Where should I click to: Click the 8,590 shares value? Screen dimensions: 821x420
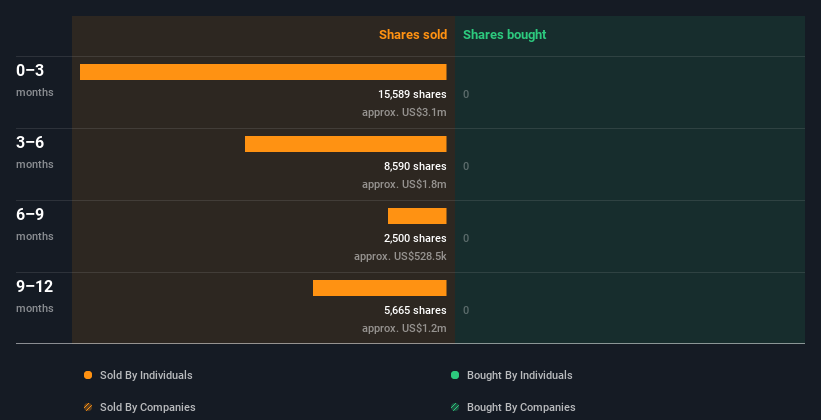pyautogui.click(x=415, y=167)
